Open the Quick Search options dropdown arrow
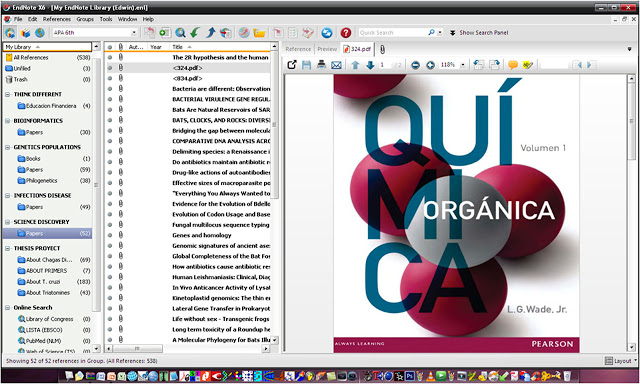Screen dimensions: 640x384 coord(440,33)
